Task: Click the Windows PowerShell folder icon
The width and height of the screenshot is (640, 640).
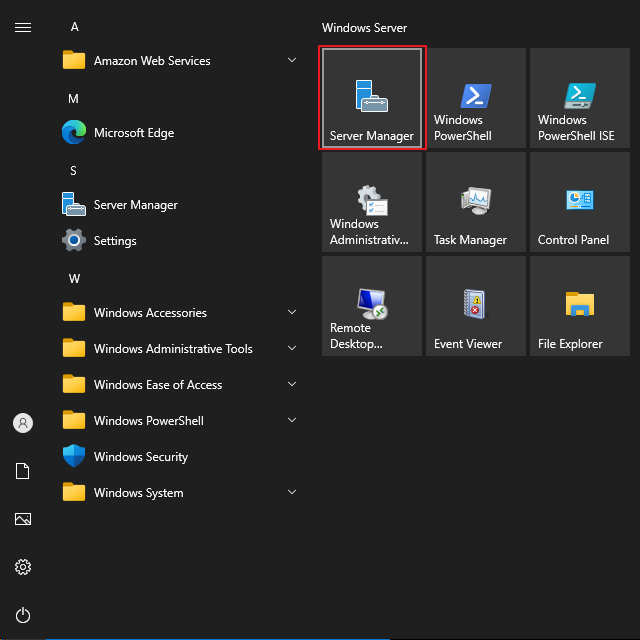Action: tap(74, 420)
